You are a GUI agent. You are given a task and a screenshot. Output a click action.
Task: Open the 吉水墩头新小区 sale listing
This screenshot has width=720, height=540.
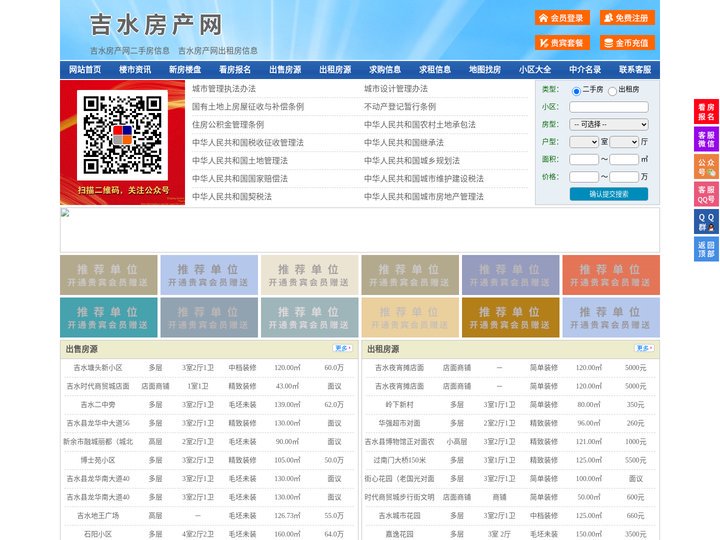(x=98, y=368)
